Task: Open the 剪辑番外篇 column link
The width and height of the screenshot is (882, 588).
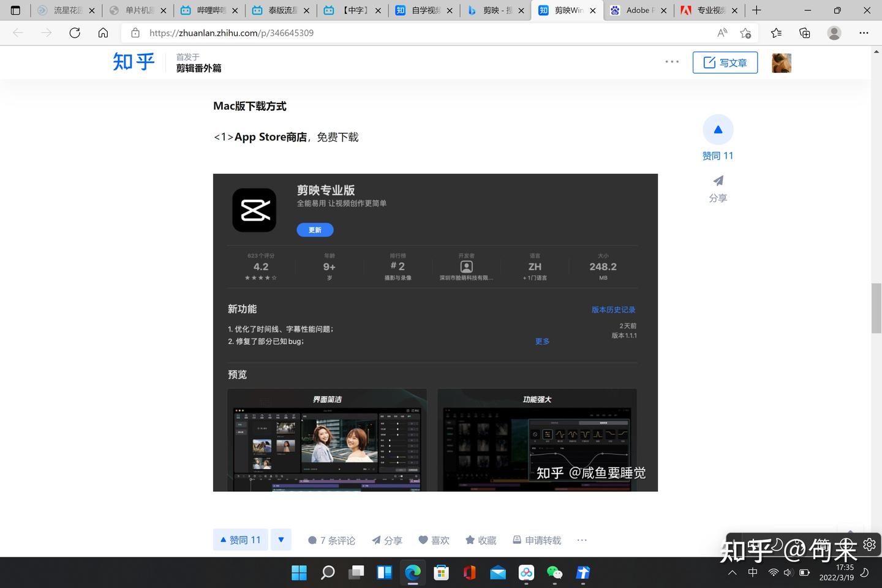Action: tap(199, 68)
